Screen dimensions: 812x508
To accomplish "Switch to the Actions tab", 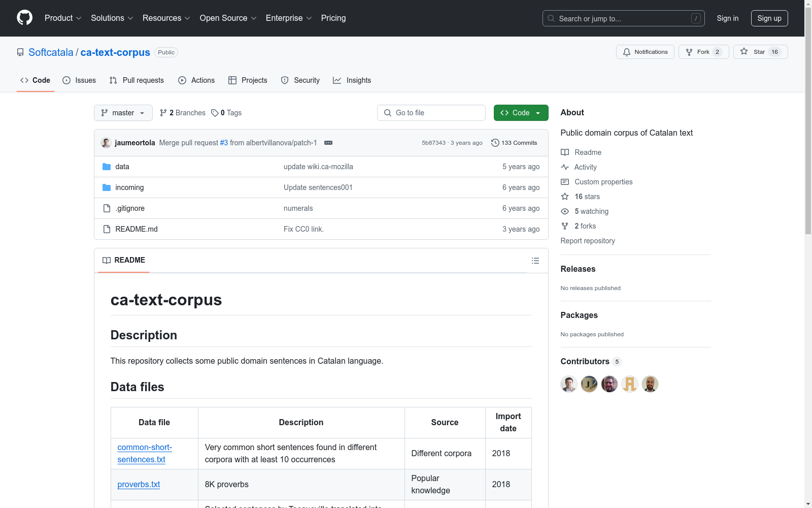I will pyautogui.click(x=196, y=80).
